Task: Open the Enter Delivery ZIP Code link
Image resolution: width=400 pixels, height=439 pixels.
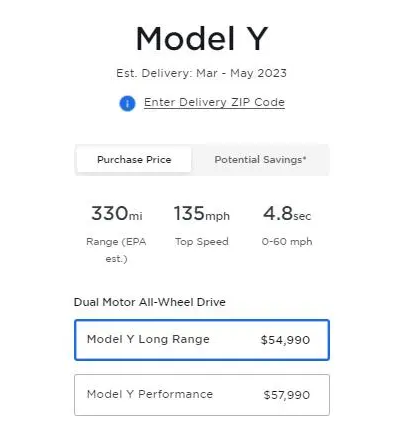Action: click(214, 102)
